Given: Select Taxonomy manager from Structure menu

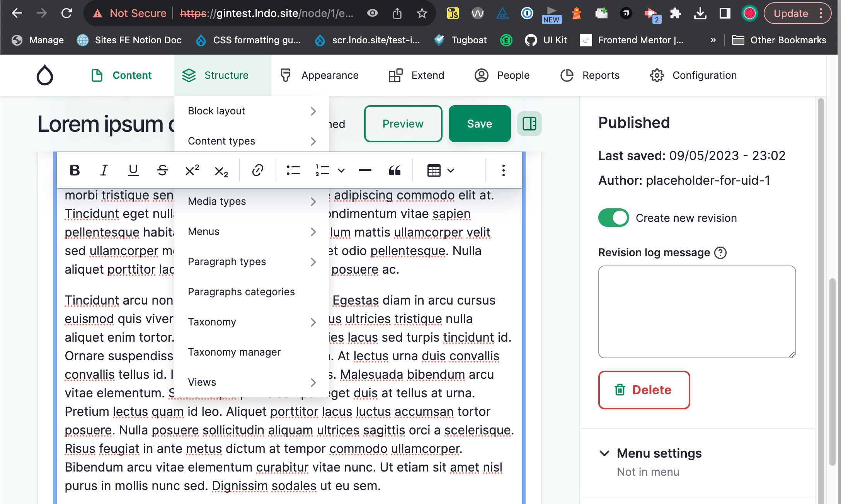Looking at the screenshot, I should tap(234, 352).
